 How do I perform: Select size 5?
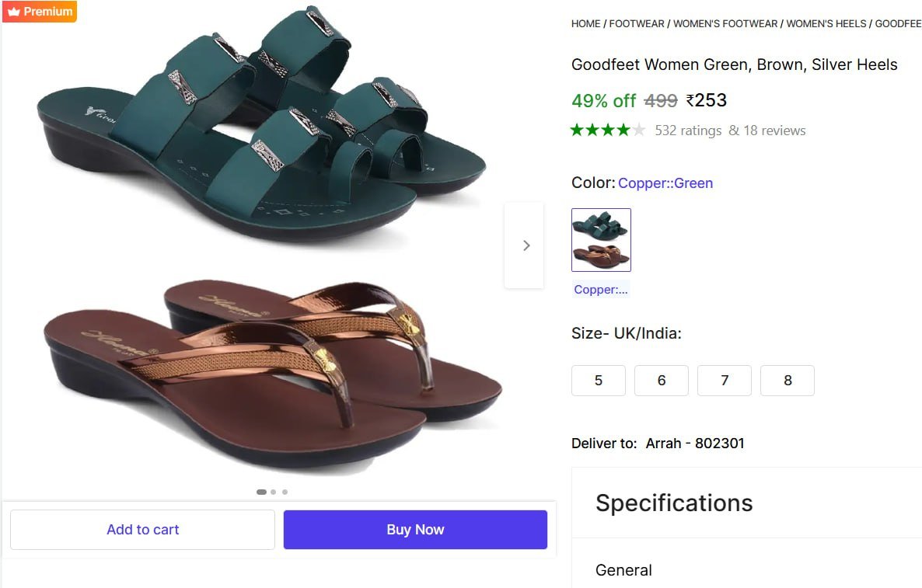pyautogui.click(x=599, y=381)
